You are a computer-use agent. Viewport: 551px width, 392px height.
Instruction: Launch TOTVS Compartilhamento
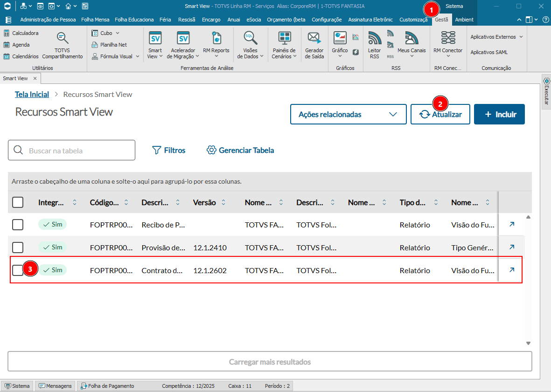click(63, 45)
